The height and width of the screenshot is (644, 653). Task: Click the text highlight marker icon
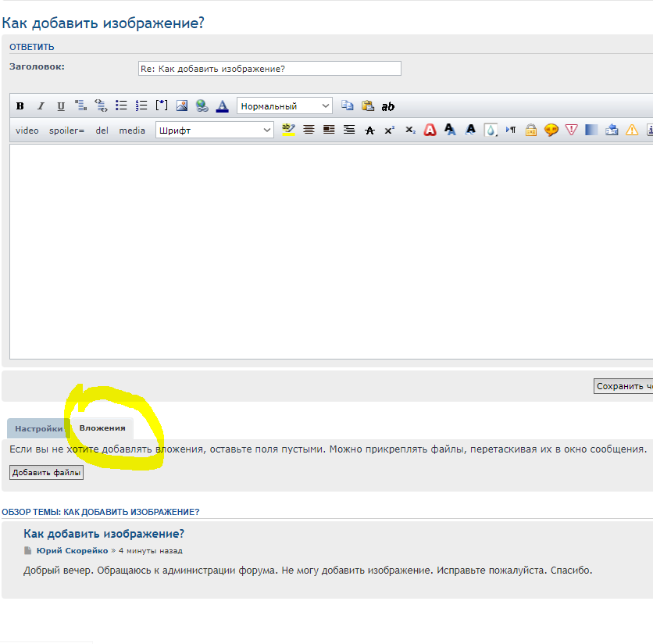point(288,130)
